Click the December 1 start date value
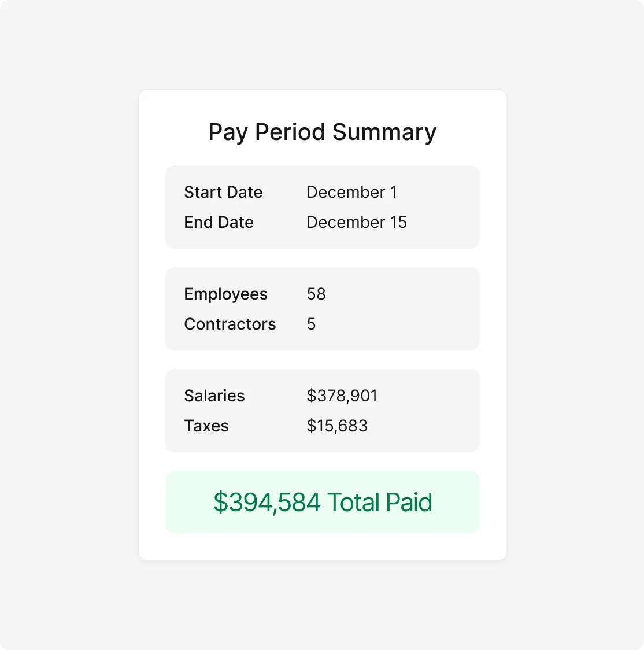This screenshot has height=650, width=644. point(351,192)
